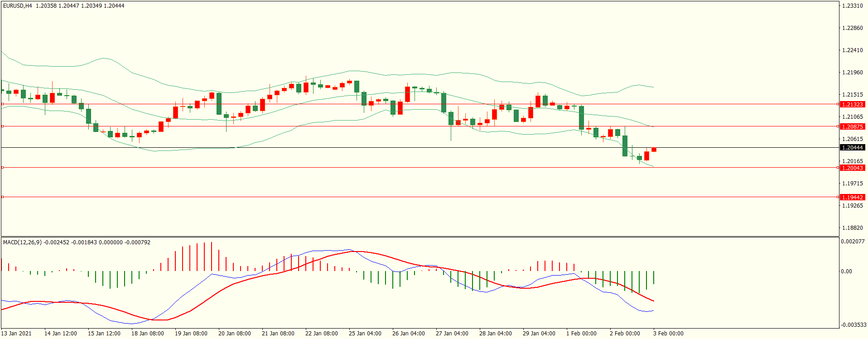The image size is (868, 339).
Task: Click left anchor handle of 1.20875 line
Action: pyautogui.click(x=2, y=126)
